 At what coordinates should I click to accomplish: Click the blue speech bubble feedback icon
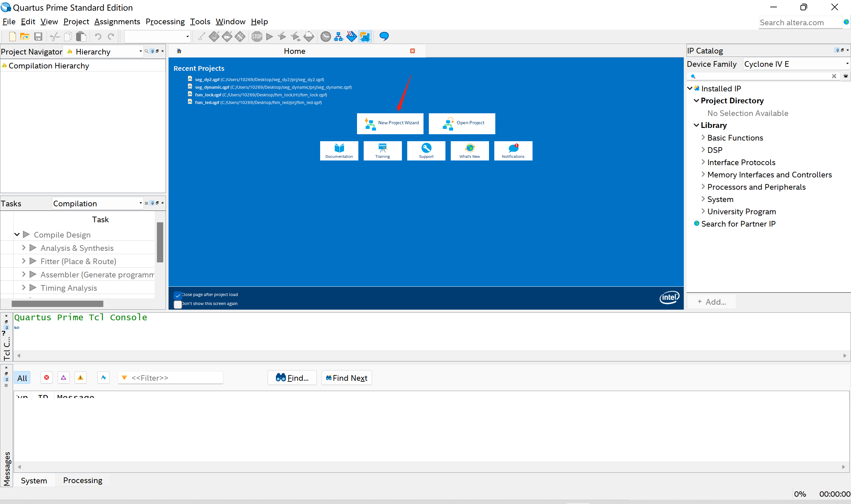coord(384,36)
